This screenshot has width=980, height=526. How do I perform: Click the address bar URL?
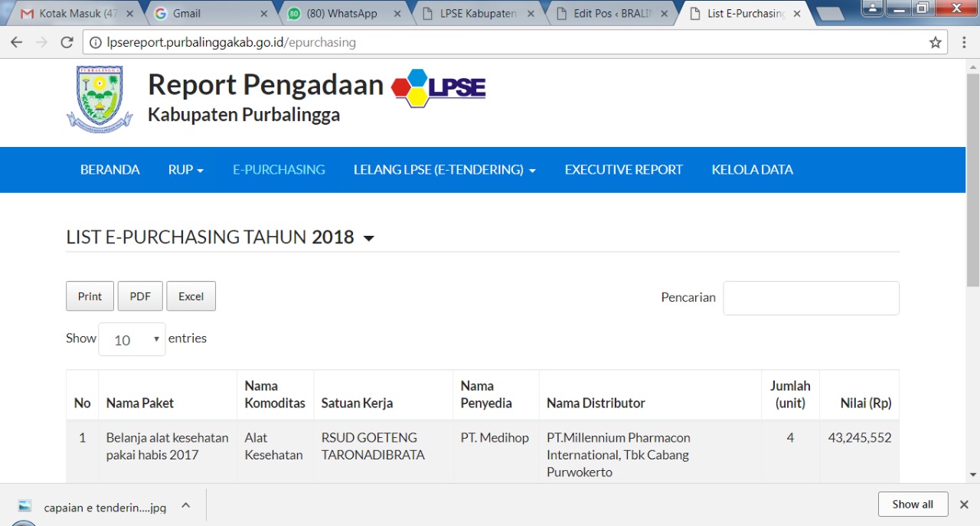click(x=231, y=42)
